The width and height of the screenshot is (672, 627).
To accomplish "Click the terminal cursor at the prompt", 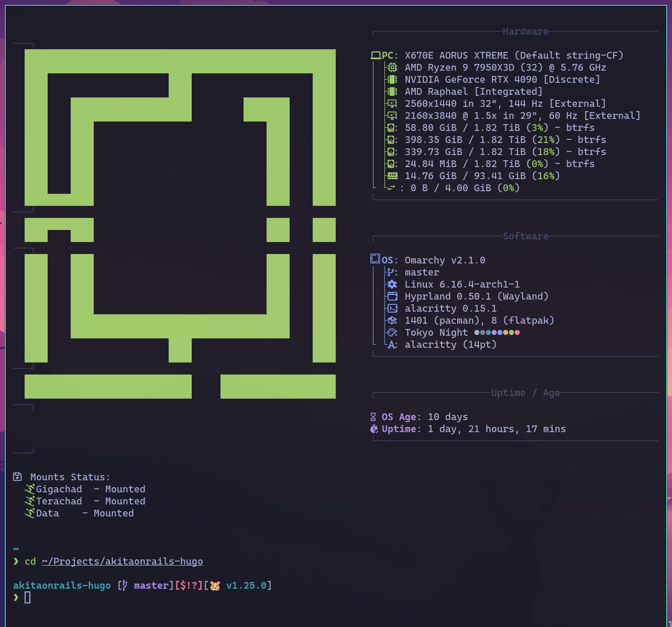I will [x=28, y=598].
